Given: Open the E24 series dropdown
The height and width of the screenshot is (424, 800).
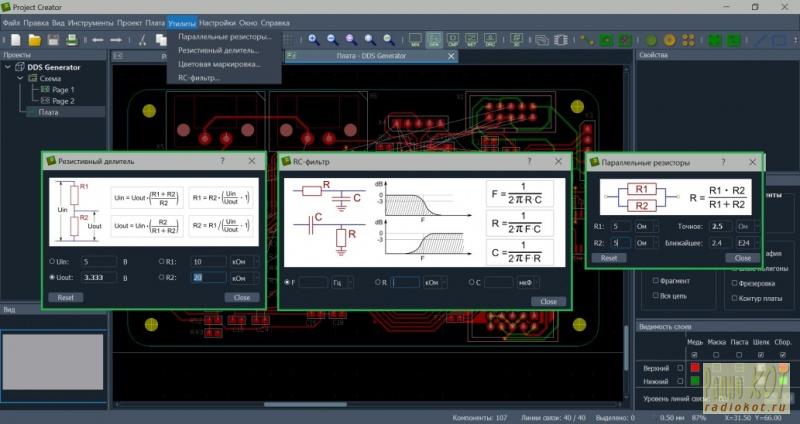Looking at the screenshot, I should tap(748, 242).
